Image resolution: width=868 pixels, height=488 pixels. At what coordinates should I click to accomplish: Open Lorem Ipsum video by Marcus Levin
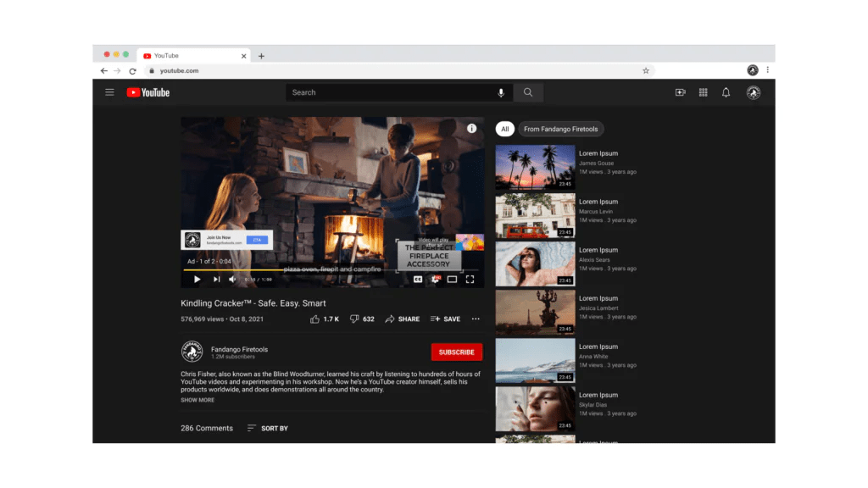pos(598,202)
